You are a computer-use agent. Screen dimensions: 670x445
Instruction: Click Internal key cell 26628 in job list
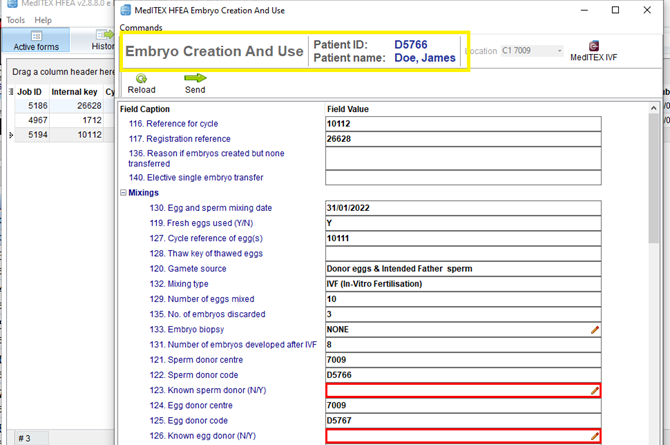[76, 106]
